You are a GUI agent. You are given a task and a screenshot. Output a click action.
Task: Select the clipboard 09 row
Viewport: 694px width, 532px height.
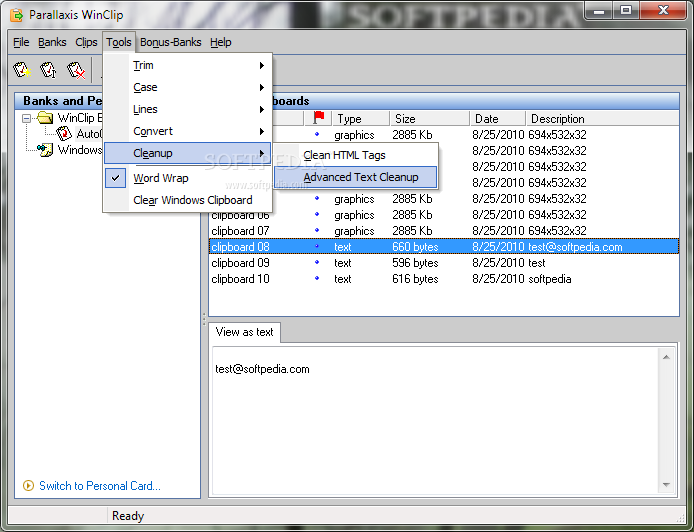tap(443, 262)
